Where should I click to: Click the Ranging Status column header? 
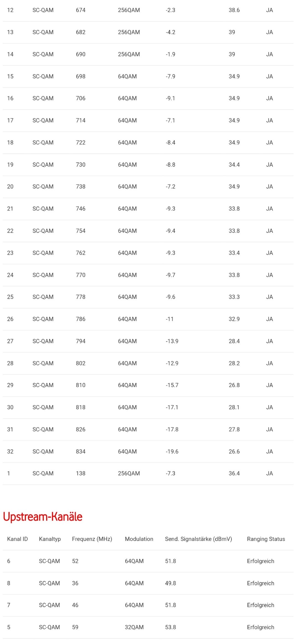pos(266,539)
